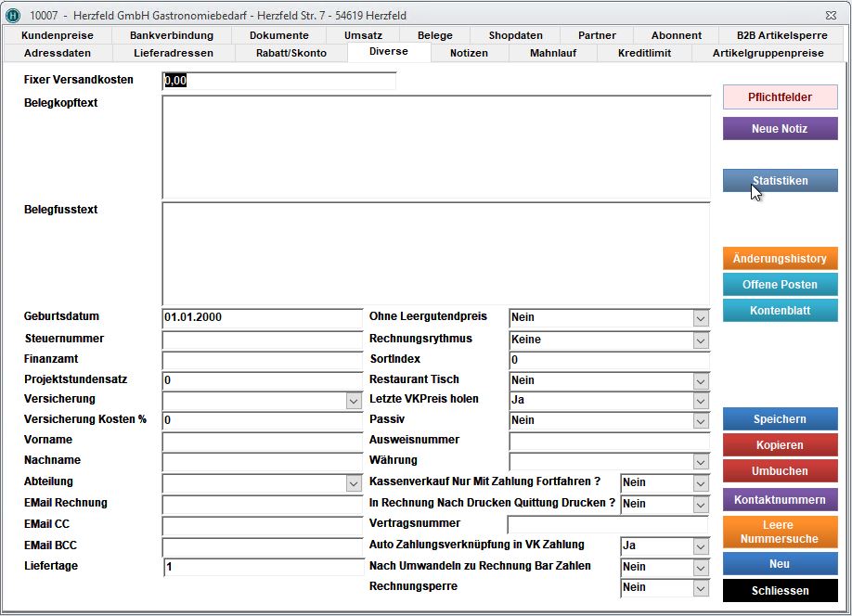Go to the Kreditlimit tab

[644, 53]
